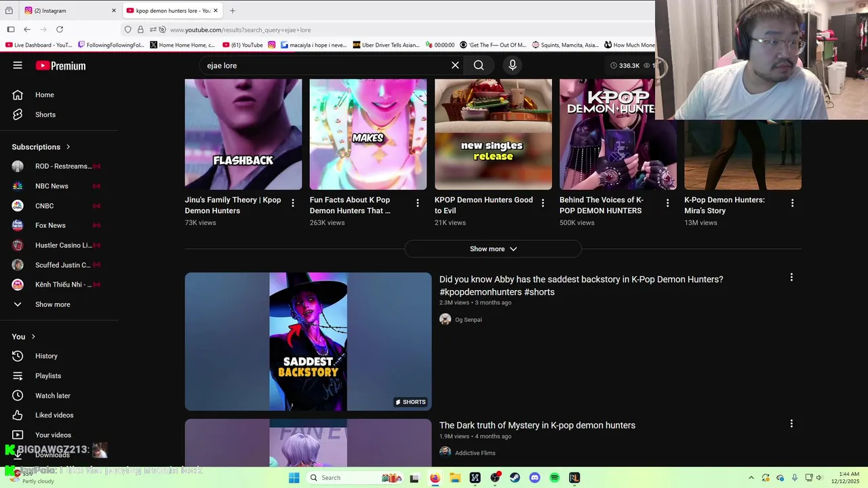
Task: Open the '(61) YouTube' bookmark
Action: 243,45
